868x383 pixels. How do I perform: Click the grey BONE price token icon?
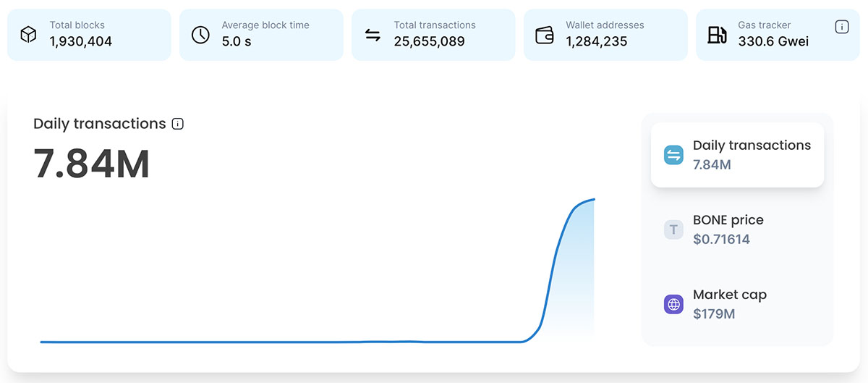tap(673, 230)
